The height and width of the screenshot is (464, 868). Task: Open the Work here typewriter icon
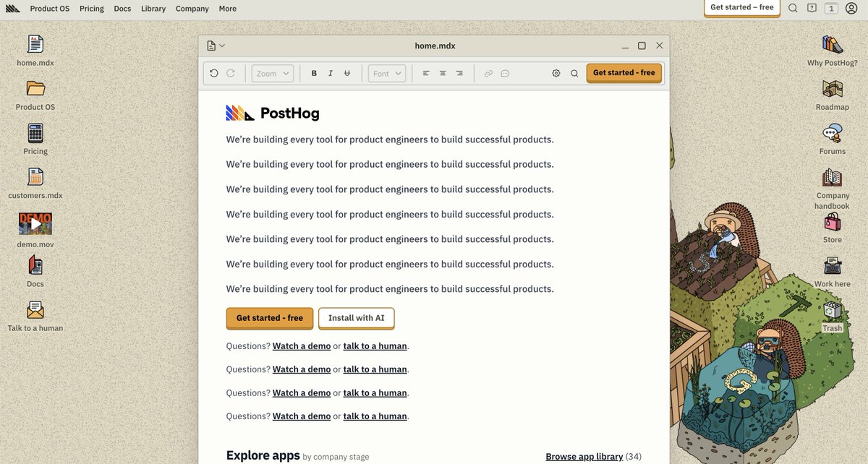(833, 266)
